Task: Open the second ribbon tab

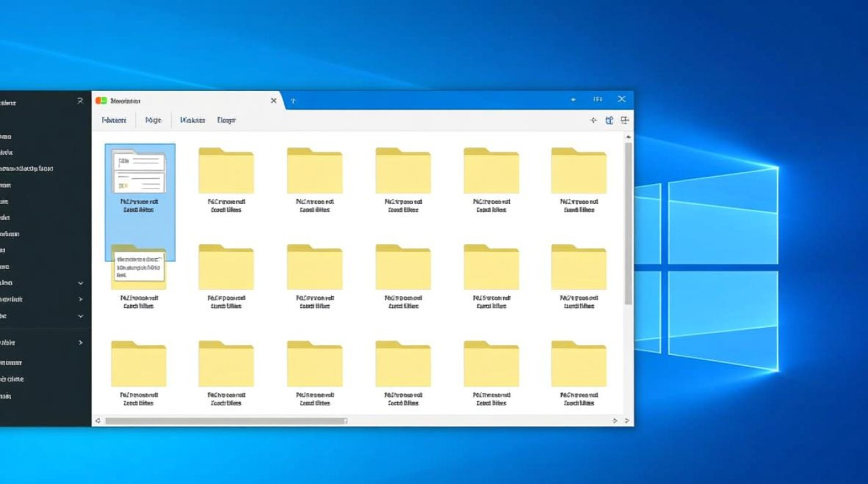Action: pos(153,120)
